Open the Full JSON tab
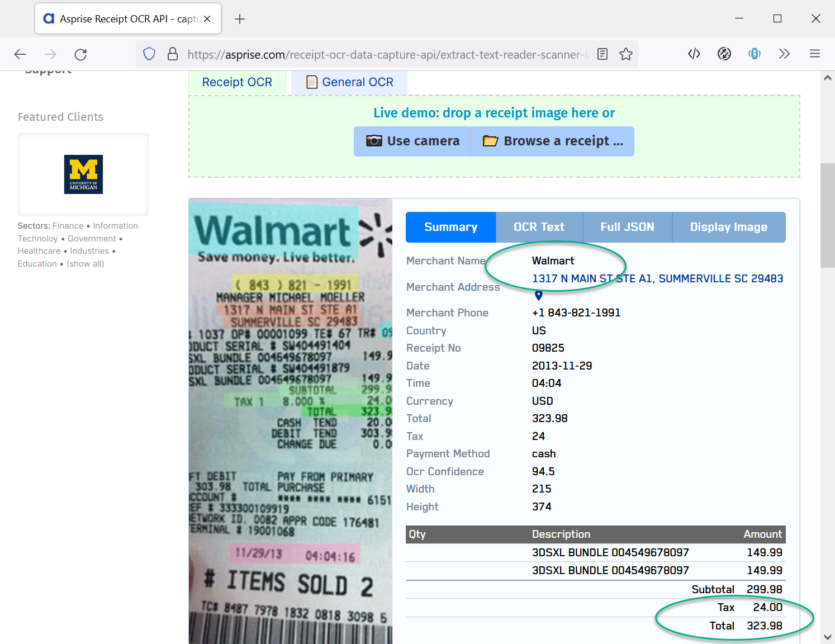 tap(627, 227)
